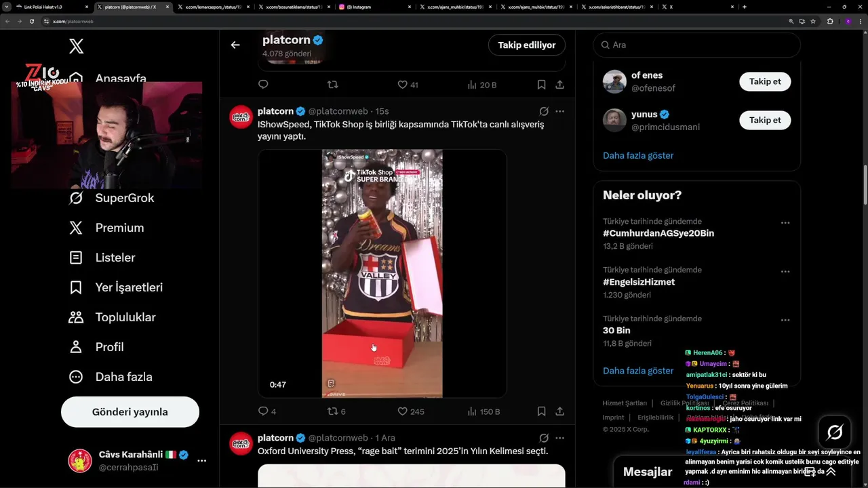Repost the IShowSpeed TikTok post
868x488 pixels.
tap(332, 411)
